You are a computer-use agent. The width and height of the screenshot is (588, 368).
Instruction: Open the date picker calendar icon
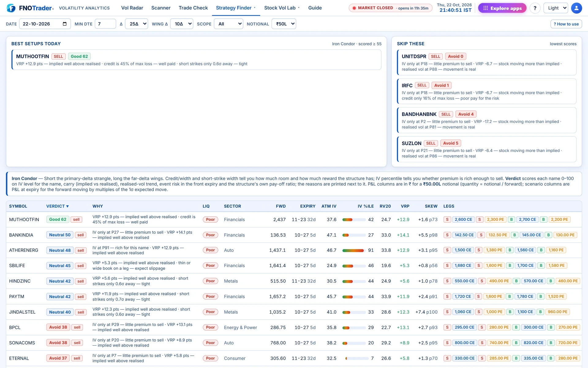65,24
